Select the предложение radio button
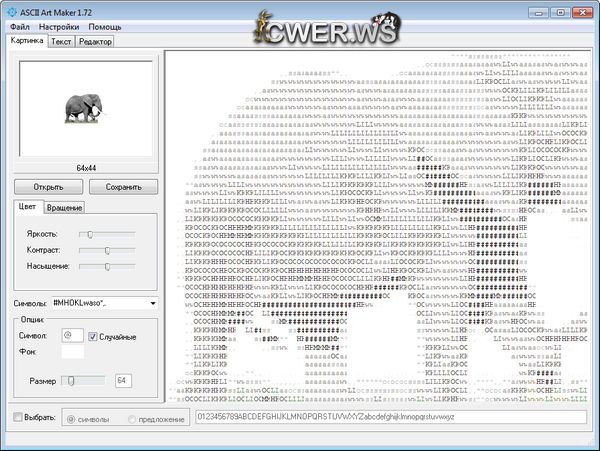This screenshot has height=451, width=600. [132, 419]
